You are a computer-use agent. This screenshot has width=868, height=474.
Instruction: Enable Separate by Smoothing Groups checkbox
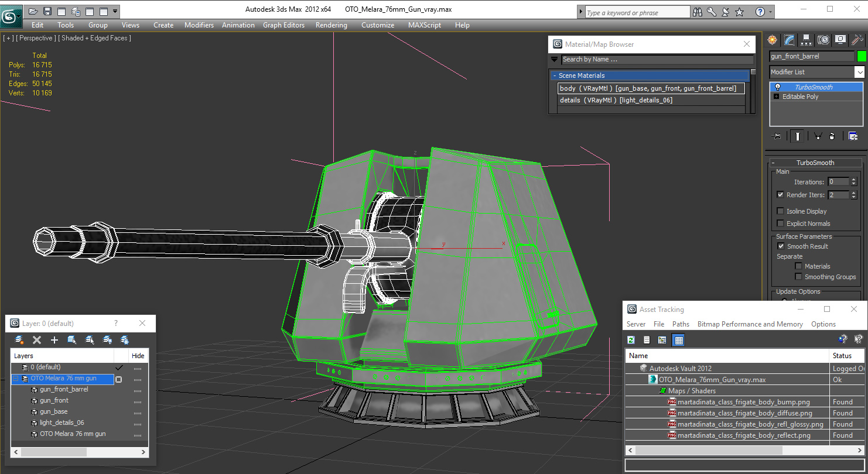point(798,277)
